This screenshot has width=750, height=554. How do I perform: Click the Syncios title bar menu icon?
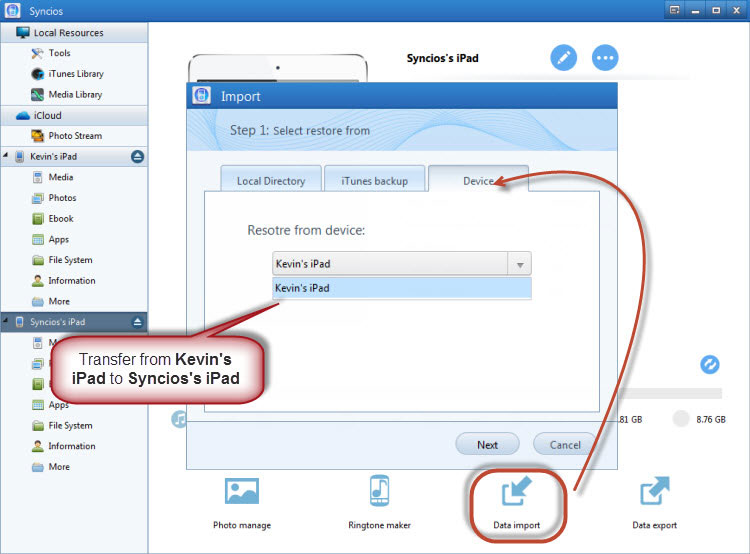click(x=674, y=10)
